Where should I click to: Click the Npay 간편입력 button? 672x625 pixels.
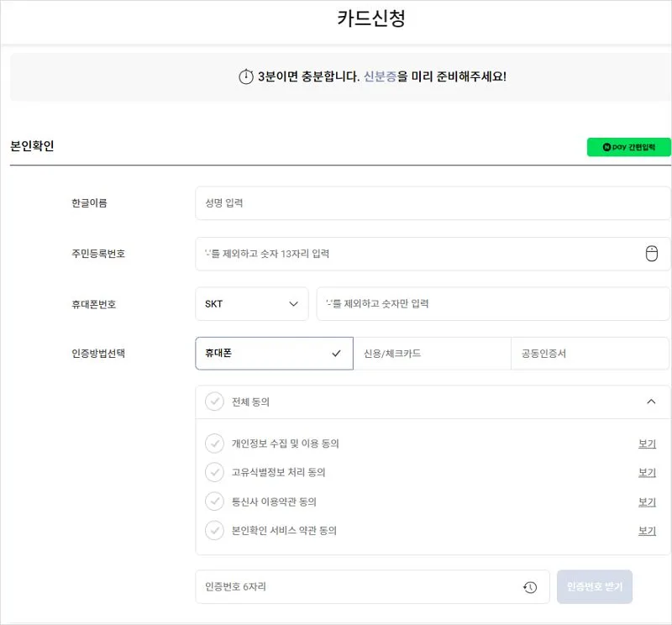pos(628,147)
